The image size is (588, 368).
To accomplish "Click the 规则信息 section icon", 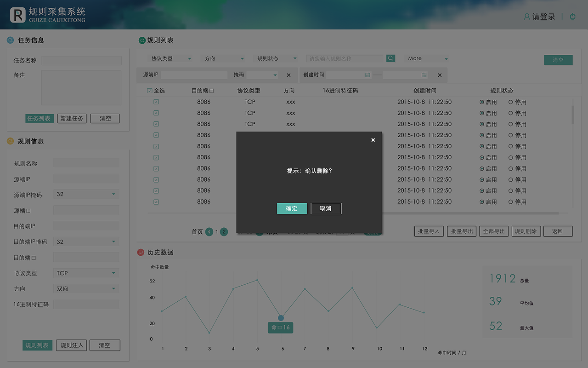I will pyautogui.click(x=10, y=141).
